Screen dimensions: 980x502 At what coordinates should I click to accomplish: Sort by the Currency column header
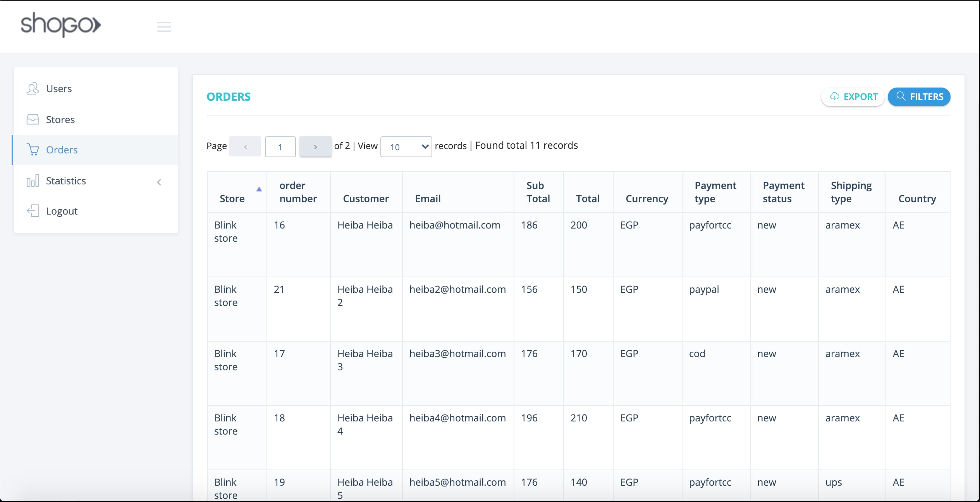click(648, 192)
